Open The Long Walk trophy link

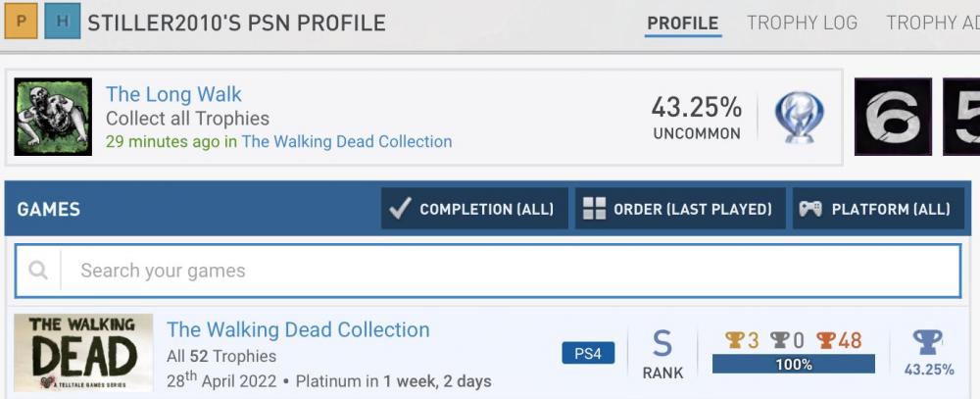(x=173, y=94)
